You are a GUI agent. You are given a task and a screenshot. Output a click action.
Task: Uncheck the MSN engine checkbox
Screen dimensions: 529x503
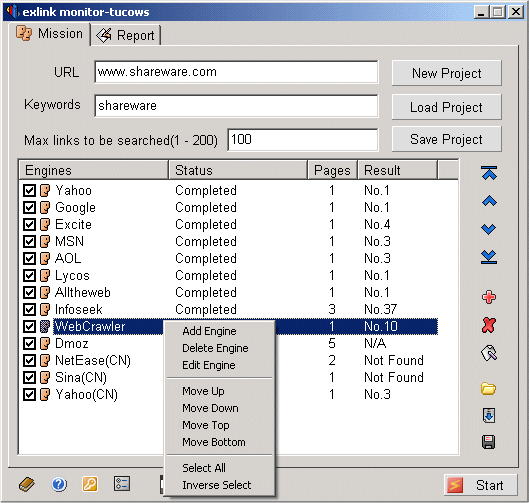(29, 242)
